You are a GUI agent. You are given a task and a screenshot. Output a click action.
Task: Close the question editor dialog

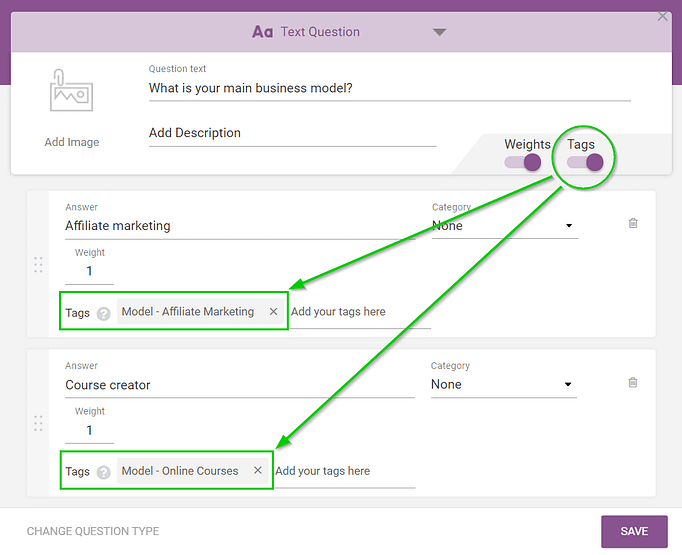[662, 16]
